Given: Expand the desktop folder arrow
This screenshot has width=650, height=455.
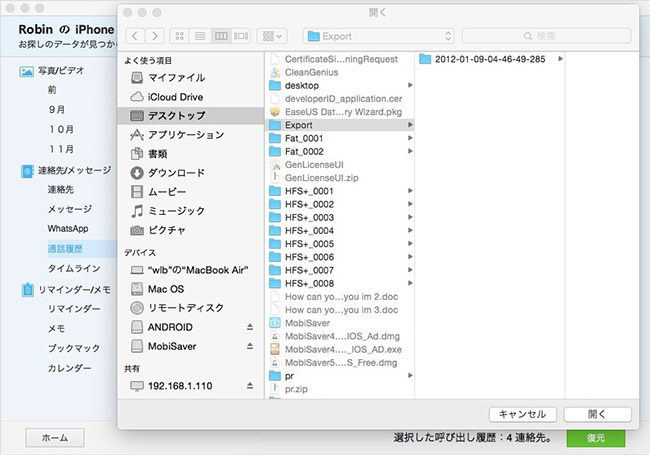Looking at the screenshot, I should pyautogui.click(x=410, y=85).
